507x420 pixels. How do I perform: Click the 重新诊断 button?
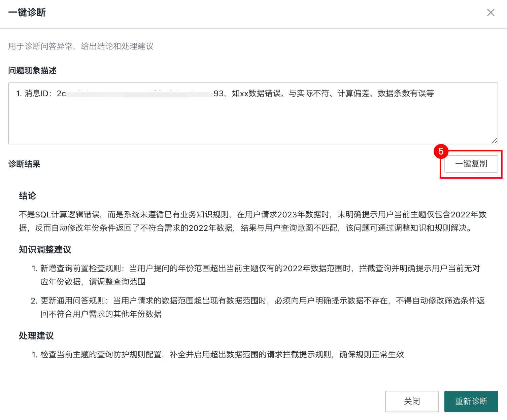pyautogui.click(x=471, y=401)
